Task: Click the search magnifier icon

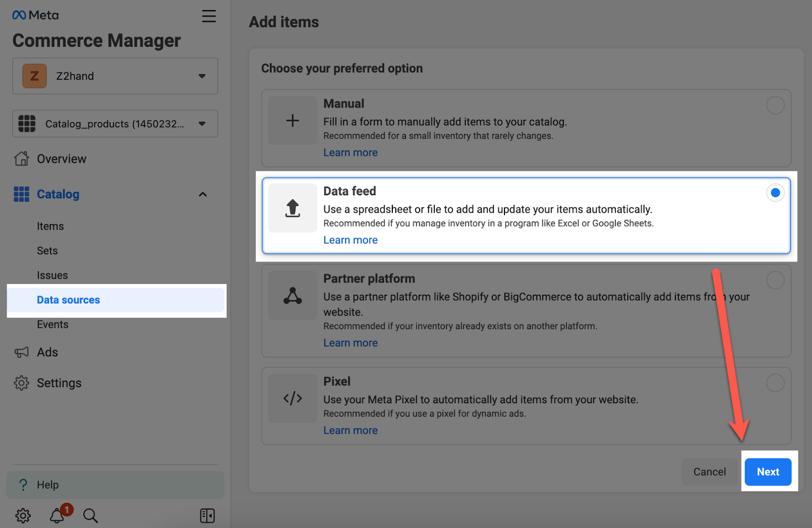Action: 90,516
